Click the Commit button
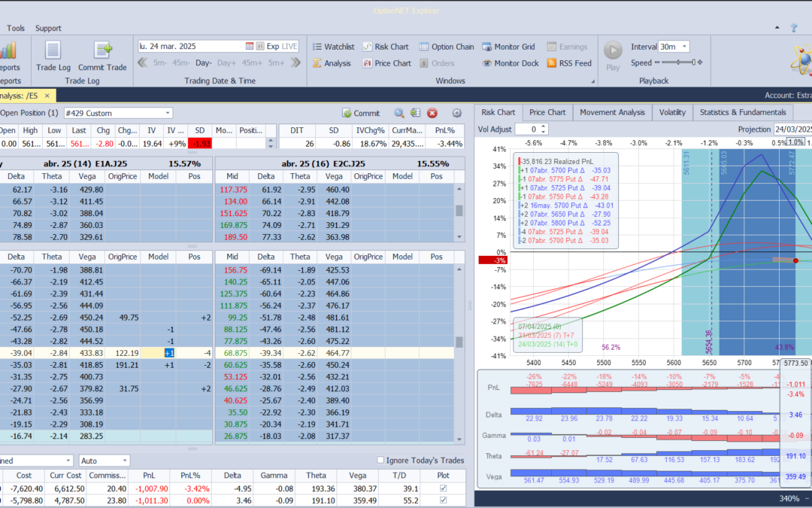The image size is (812, 508). [x=361, y=113]
